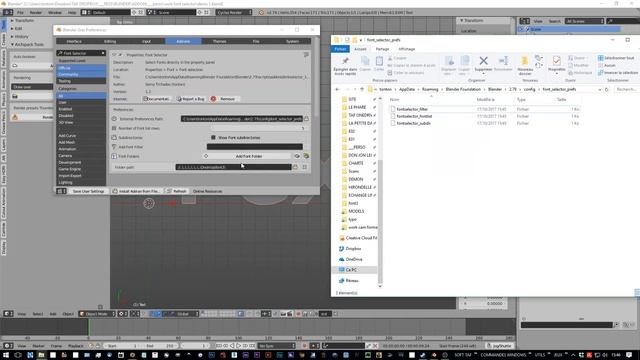Viewport: 640px width, 360px height.
Task: Open file browser for External Preferences Path
Action: click(306, 119)
